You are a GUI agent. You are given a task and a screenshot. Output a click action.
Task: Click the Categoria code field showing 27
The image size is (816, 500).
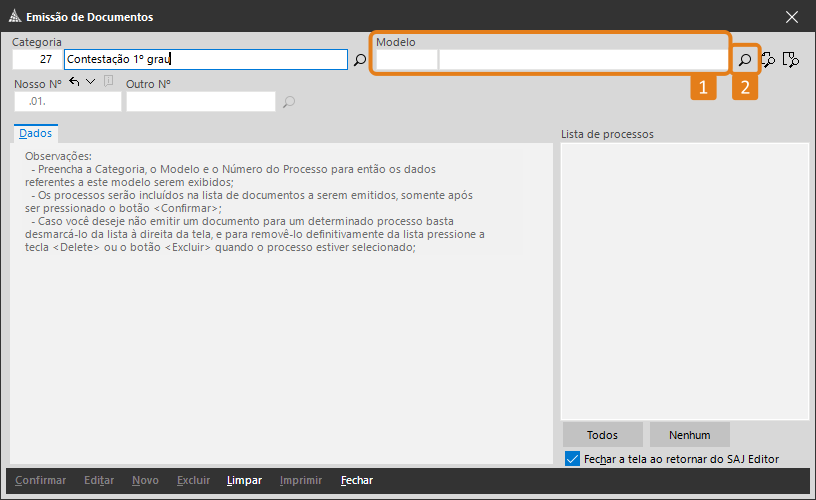click(36, 60)
